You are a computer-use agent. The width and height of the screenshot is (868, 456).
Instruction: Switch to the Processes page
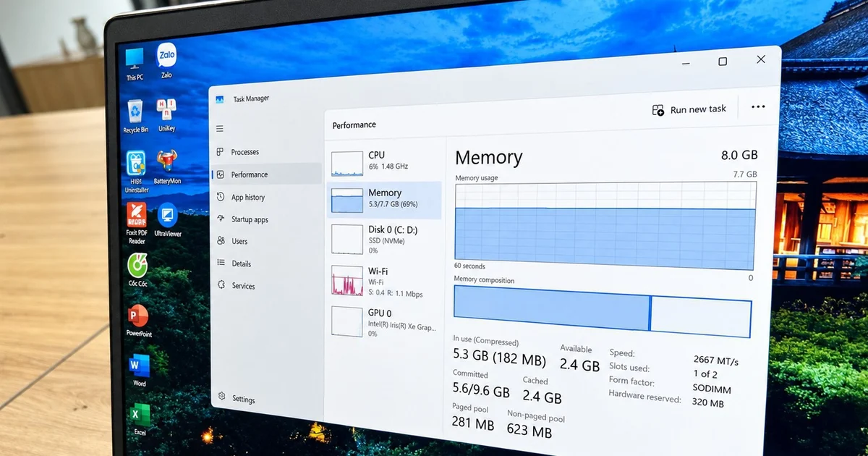(267, 152)
